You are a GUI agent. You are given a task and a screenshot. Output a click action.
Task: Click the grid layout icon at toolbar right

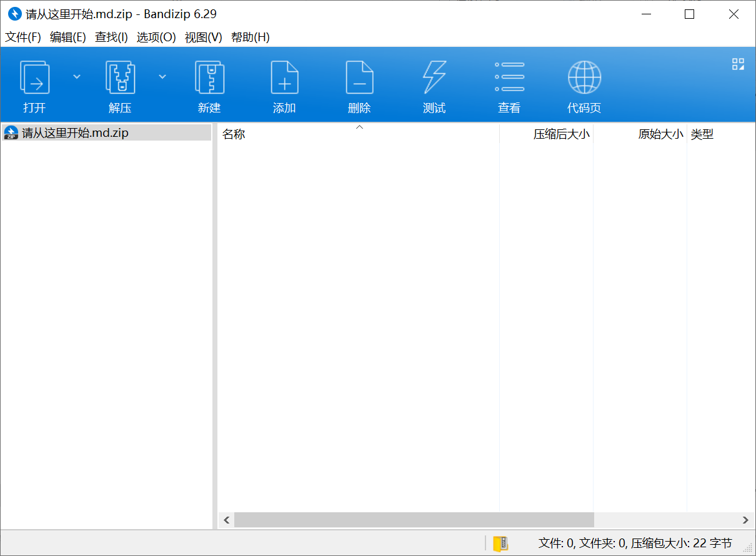[x=738, y=64]
